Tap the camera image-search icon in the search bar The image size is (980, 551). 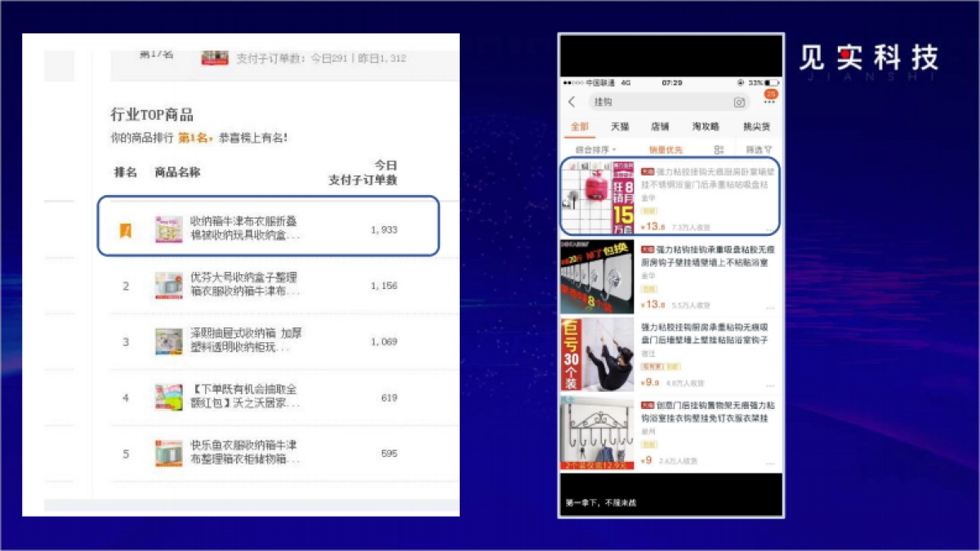pos(739,102)
